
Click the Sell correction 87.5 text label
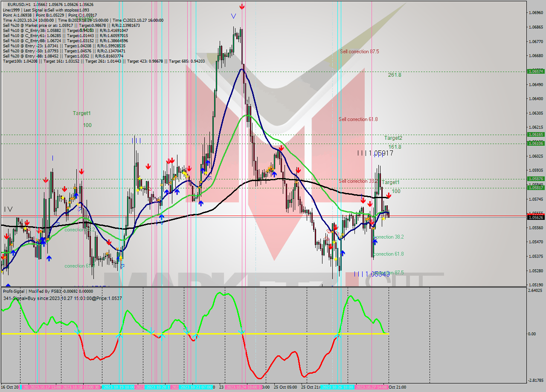click(360, 52)
